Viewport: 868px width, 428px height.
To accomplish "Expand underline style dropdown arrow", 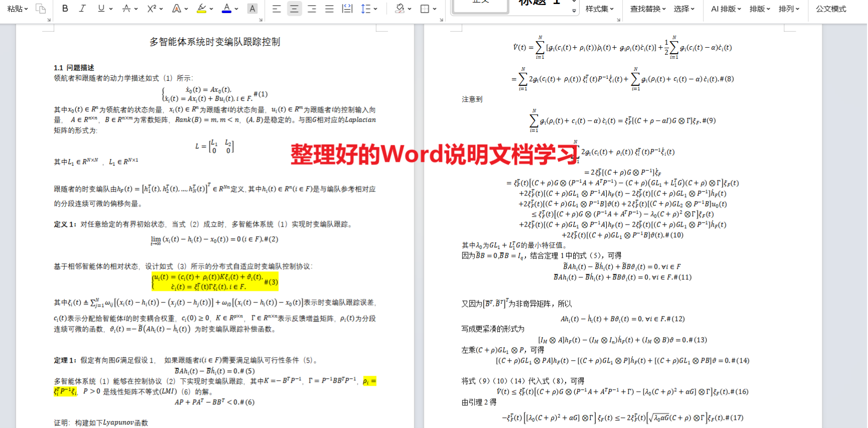I will pos(111,9).
